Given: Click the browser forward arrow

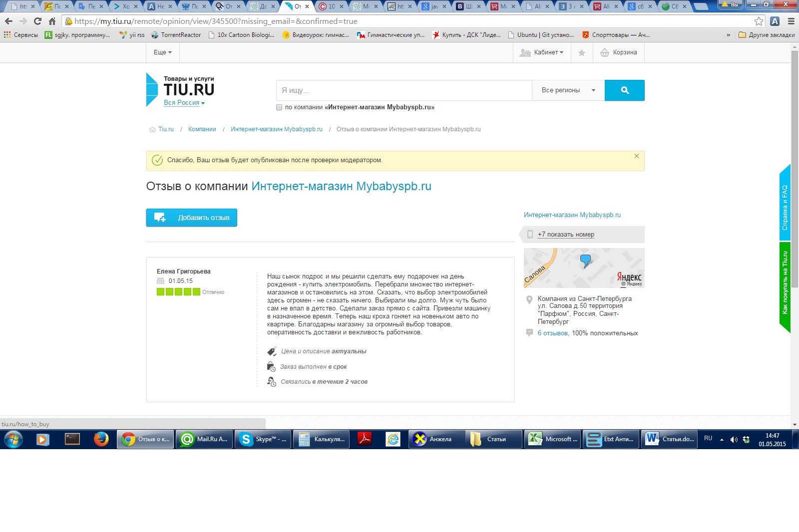Looking at the screenshot, I should pos(23,21).
